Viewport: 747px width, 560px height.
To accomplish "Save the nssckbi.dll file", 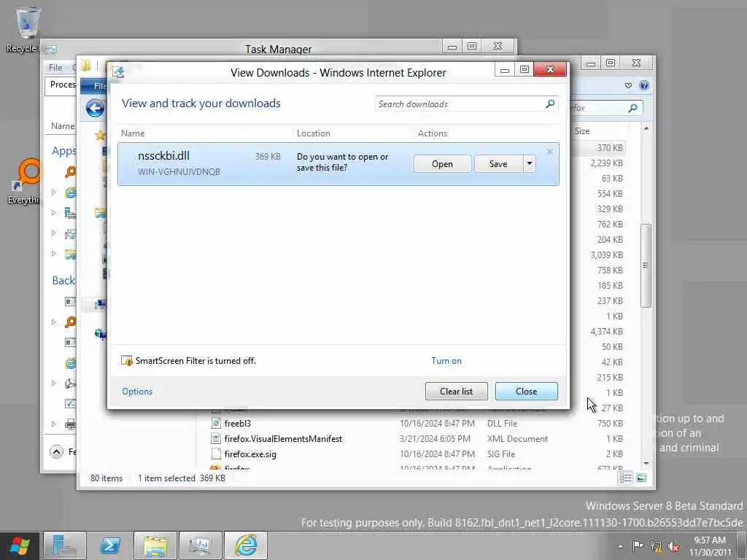I will point(498,164).
